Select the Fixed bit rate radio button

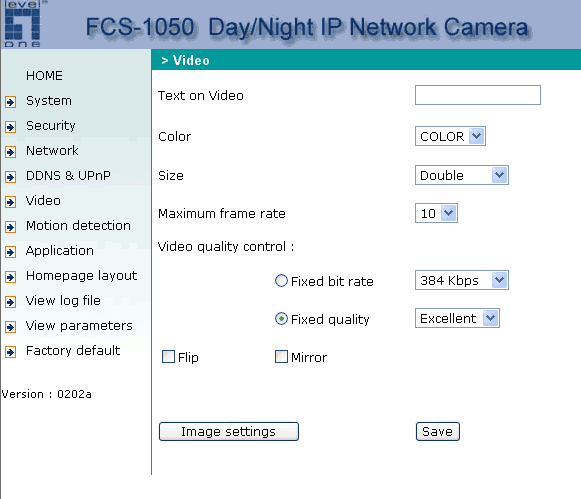(281, 281)
